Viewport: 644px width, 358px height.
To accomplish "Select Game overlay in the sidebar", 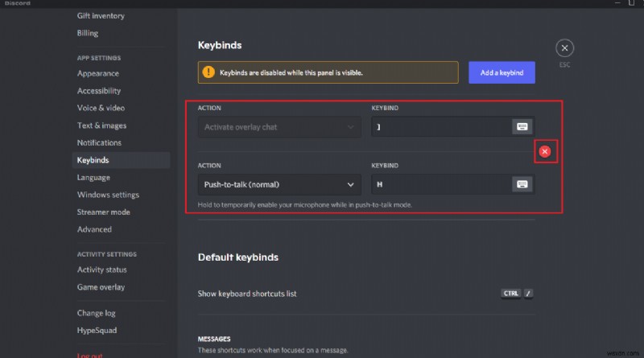I will (101, 287).
